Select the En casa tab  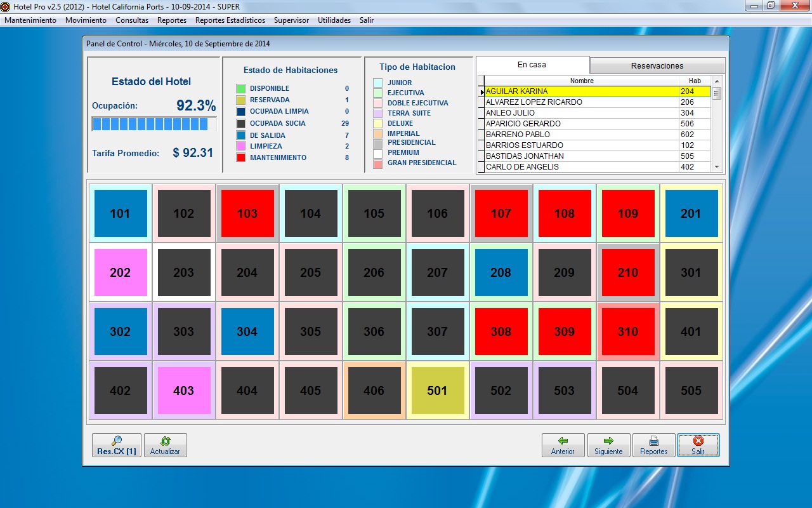(532, 65)
